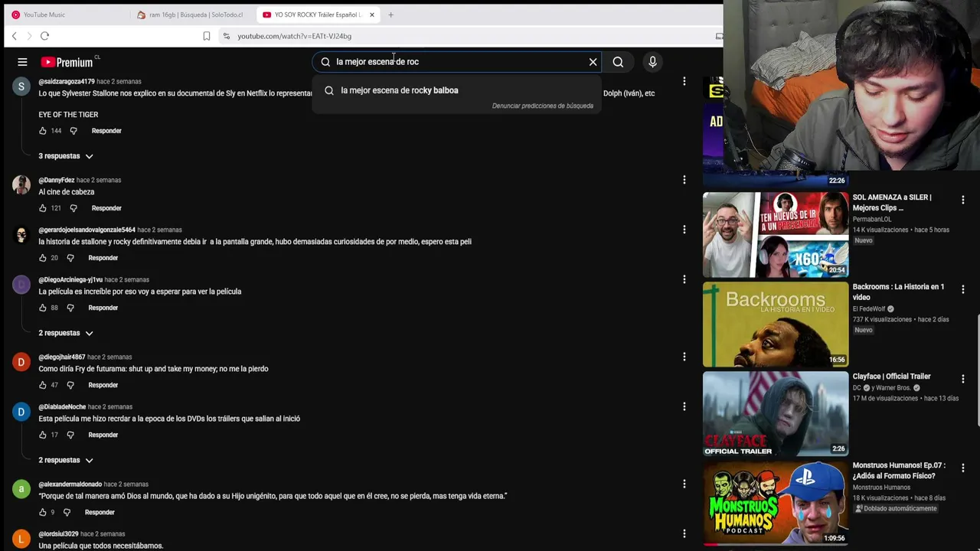Dislike the EYE OF THE TIGER comment
Image resolution: width=980 pixels, height=551 pixels.
click(x=73, y=131)
